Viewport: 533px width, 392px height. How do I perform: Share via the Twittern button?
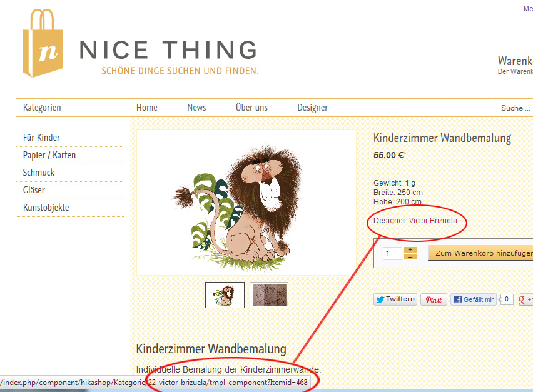395,299
